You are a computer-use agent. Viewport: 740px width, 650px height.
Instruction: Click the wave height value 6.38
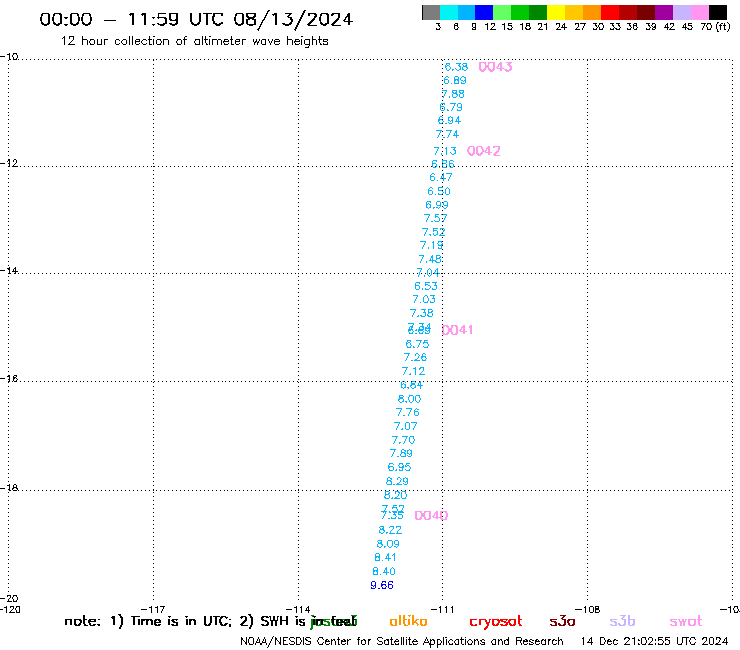tap(456, 67)
